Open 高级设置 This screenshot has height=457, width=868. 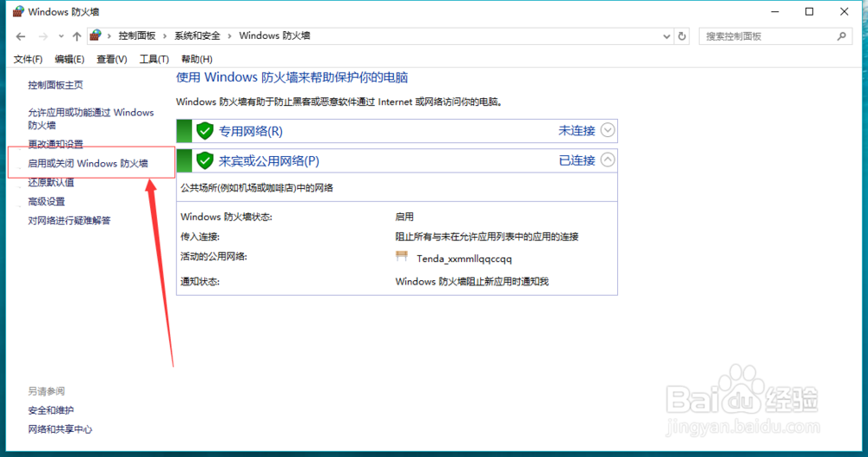[47, 201]
